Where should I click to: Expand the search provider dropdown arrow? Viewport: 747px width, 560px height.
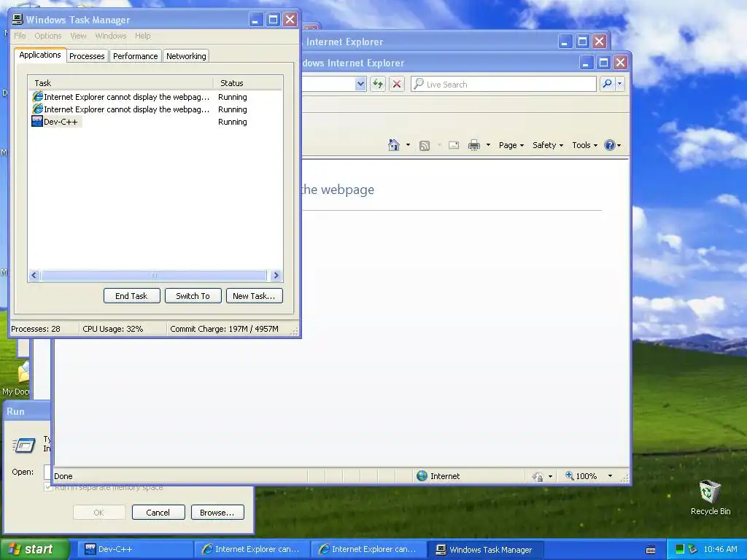(x=620, y=84)
